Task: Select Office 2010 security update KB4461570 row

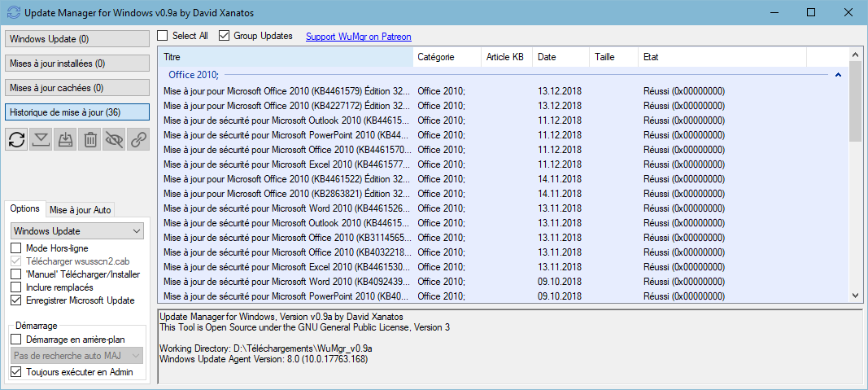Action: tap(504, 150)
